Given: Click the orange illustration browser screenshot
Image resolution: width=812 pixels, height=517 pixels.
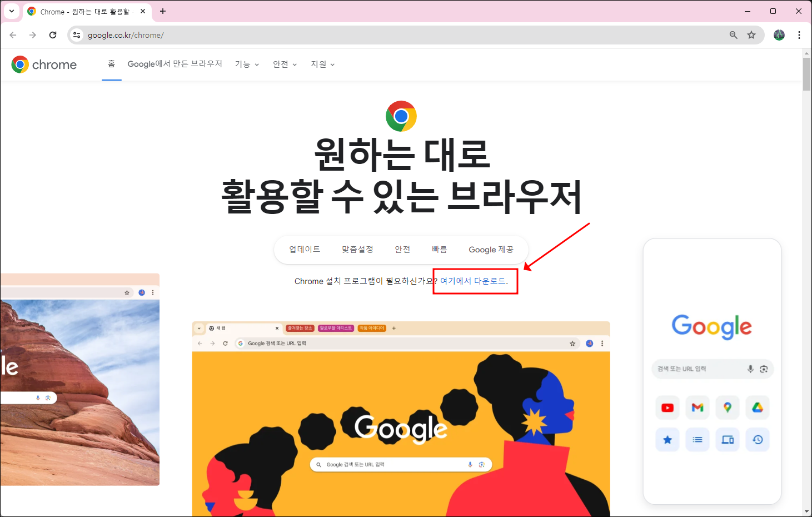Looking at the screenshot, I should 401,419.
